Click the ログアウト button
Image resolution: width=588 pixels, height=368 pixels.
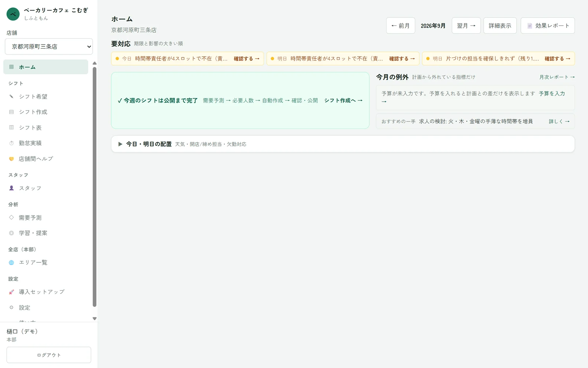click(x=49, y=355)
